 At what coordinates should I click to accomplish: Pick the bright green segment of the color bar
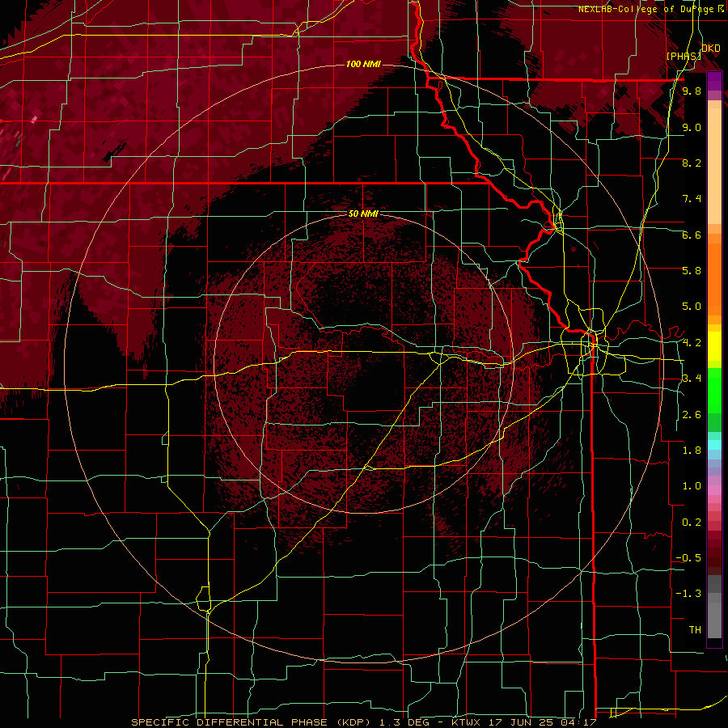(714, 392)
